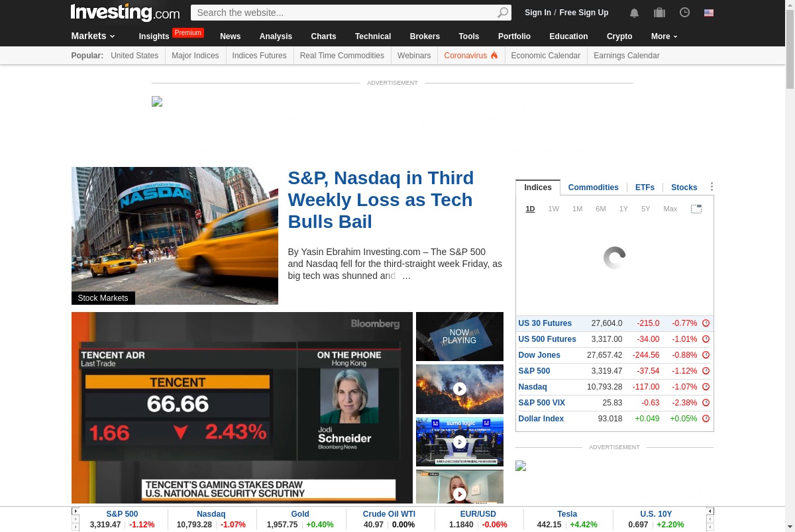Click the ticker bar left-top arrow
Image resolution: width=795 pixels, height=532 pixels.
(76, 511)
